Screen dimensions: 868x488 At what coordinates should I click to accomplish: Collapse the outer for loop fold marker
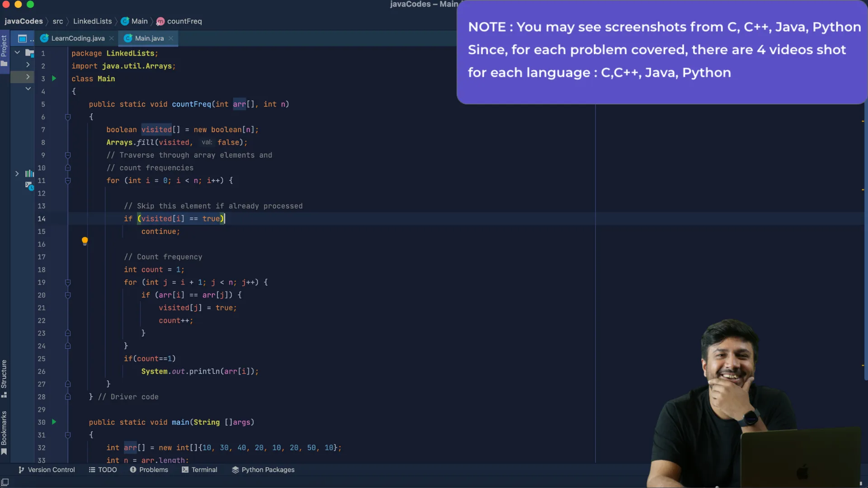68,181
